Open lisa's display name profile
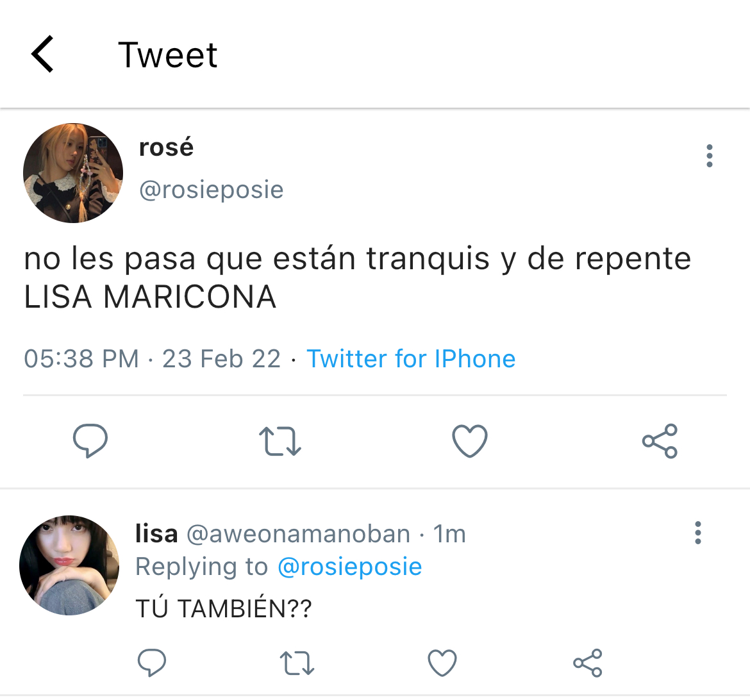The image size is (750, 700). click(156, 533)
